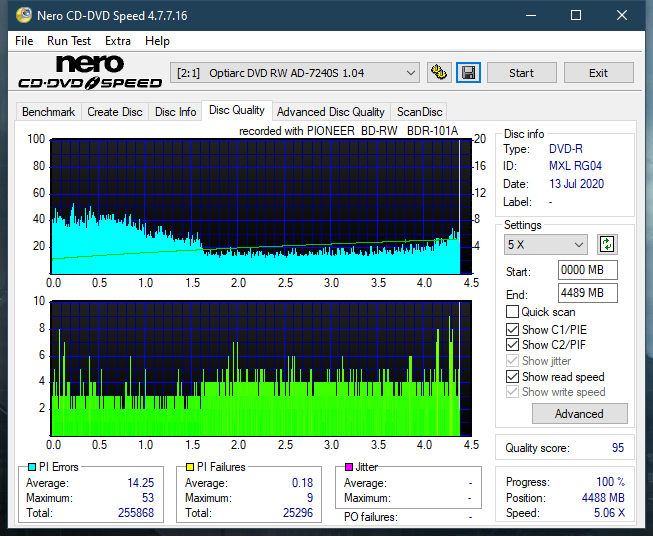Click PI Errors average 14.25
653x536 pixels.
point(141,483)
